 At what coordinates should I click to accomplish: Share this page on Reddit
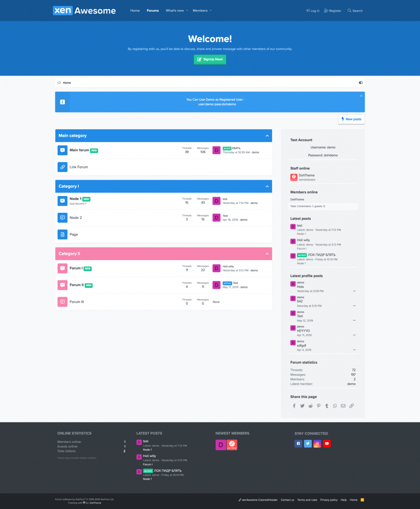click(x=311, y=406)
